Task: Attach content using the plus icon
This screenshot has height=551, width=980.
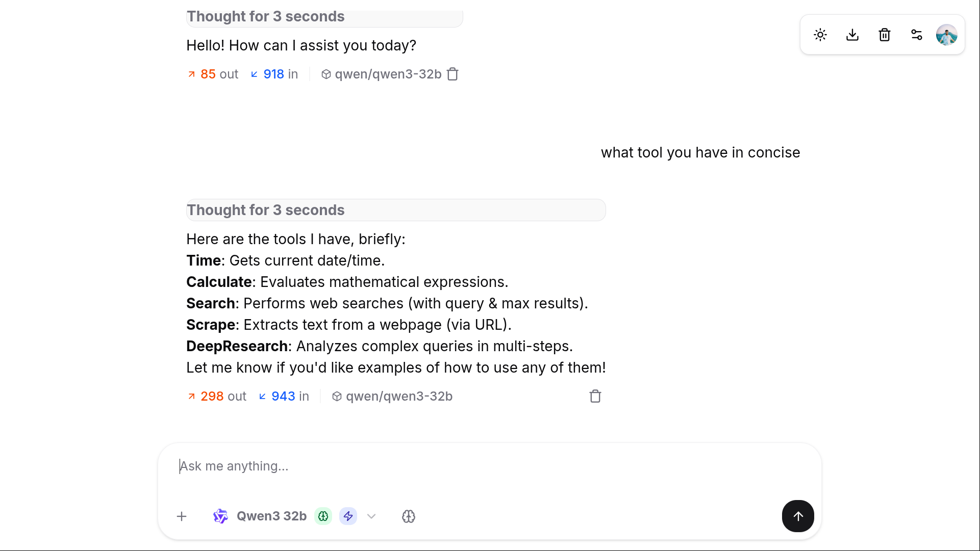Action: (x=182, y=516)
